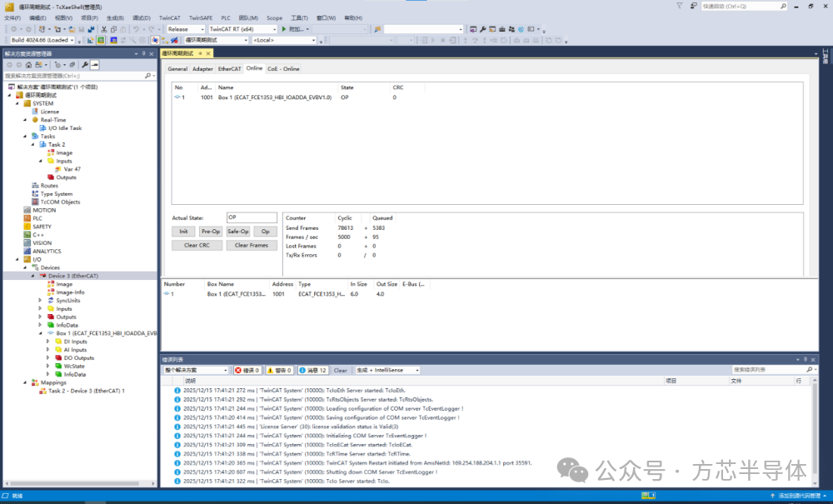This screenshot has width=833, height=504.
Task: Select the C++ node in the tree
Action: pos(38,235)
